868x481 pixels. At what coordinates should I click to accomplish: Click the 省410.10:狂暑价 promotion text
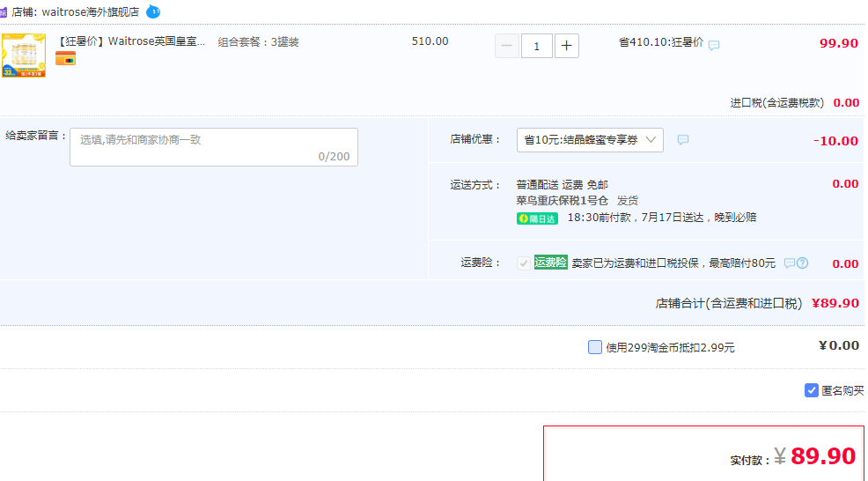click(x=661, y=42)
